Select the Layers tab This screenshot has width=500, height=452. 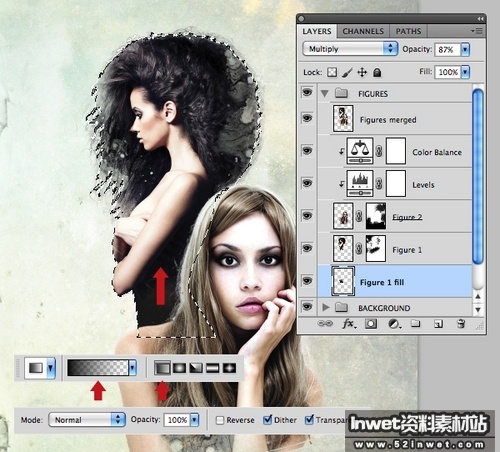[317, 31]
